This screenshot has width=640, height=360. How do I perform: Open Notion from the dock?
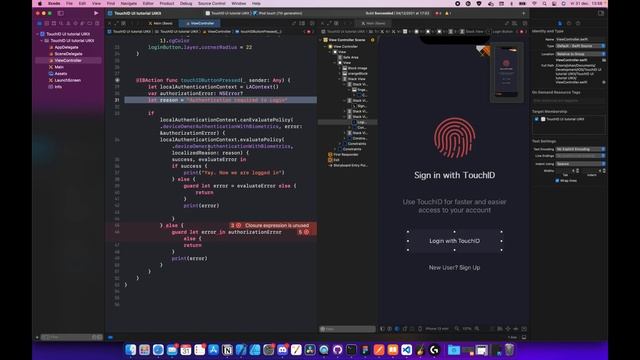(x=227, y=350)
